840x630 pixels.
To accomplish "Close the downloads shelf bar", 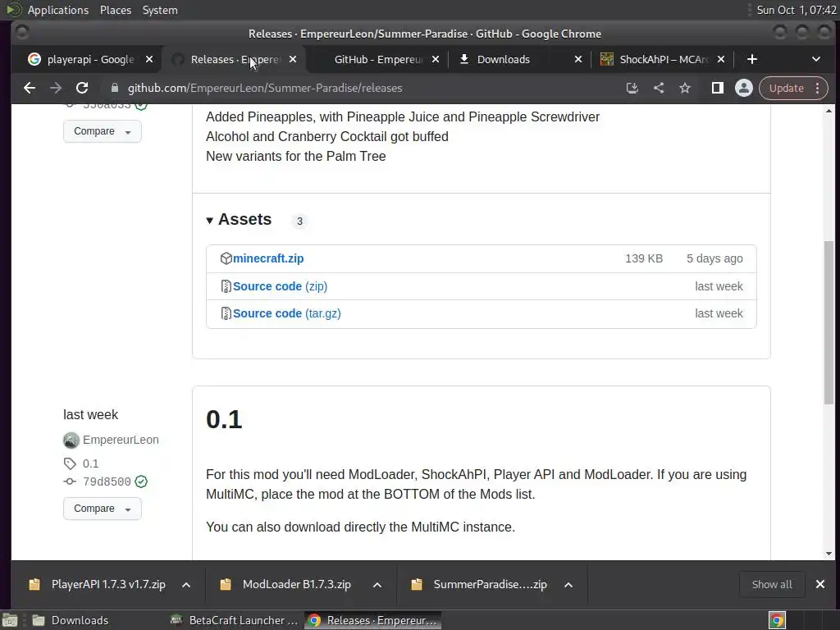I will tap(820, 584).
